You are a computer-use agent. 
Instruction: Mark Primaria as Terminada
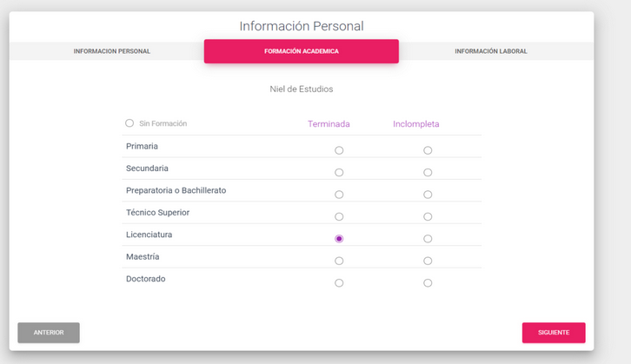coord(339,150)
